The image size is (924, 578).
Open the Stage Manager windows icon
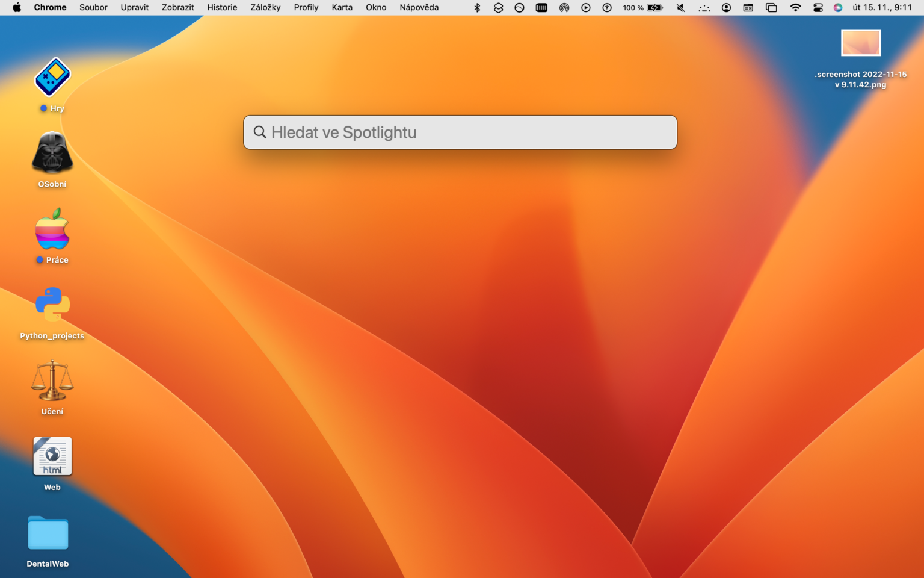[771, 8]
